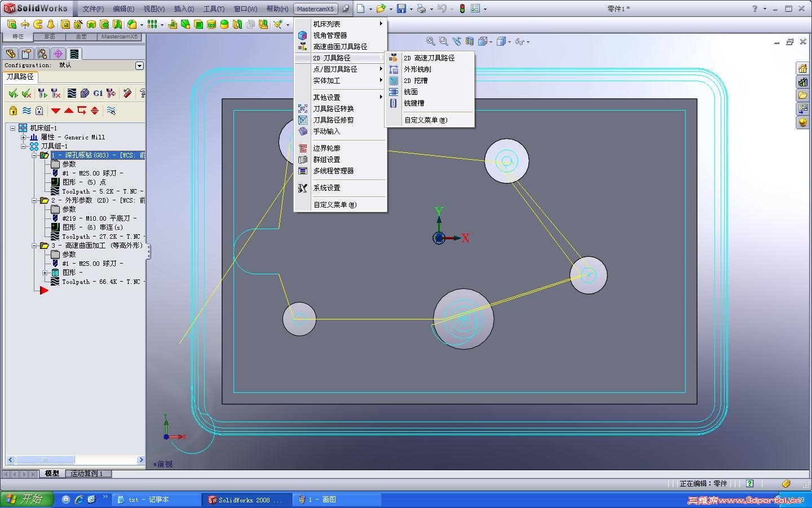Open display style dropdown in viewport toolbar
812x508 pixels.
509,42
